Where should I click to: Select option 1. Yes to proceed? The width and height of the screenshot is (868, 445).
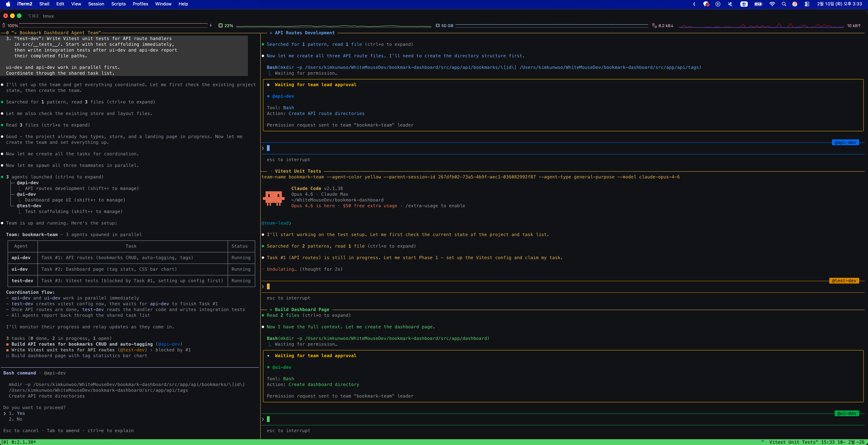(21, 413)
